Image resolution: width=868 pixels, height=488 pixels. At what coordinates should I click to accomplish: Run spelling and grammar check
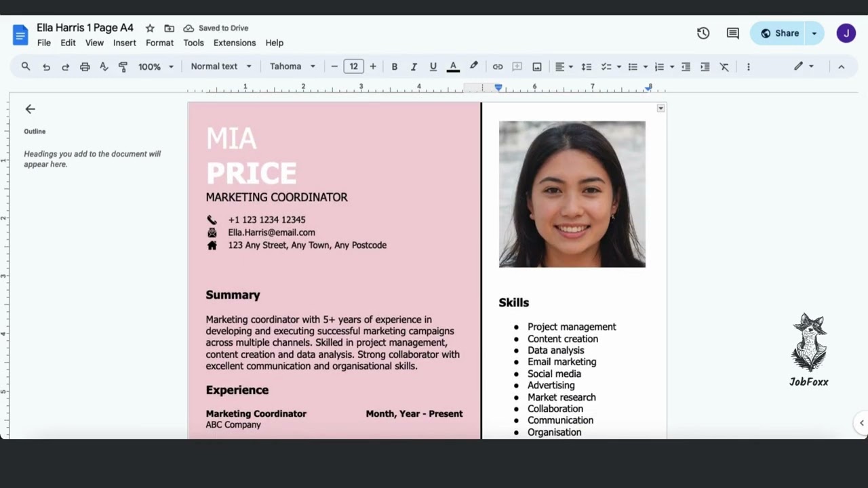[104, 66]
